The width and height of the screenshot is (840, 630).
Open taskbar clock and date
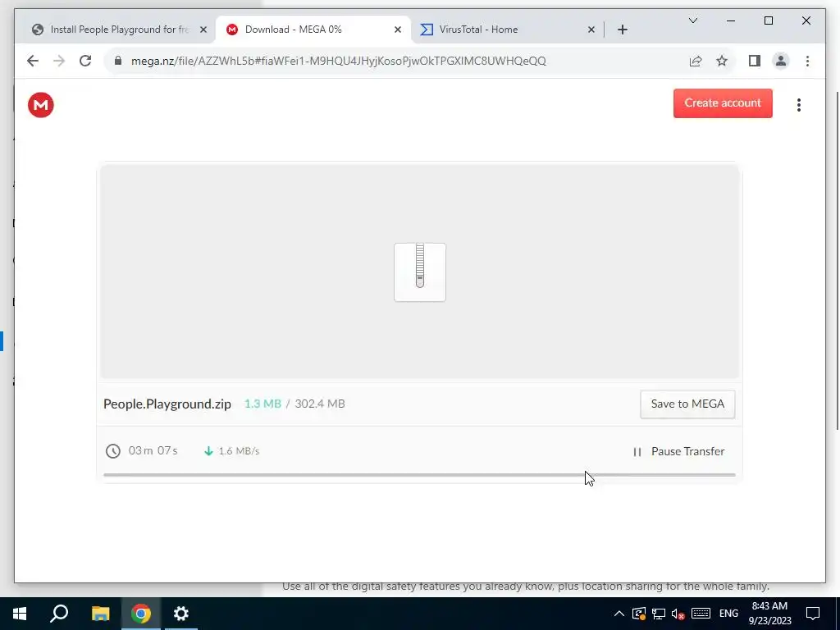click(769, 614)
